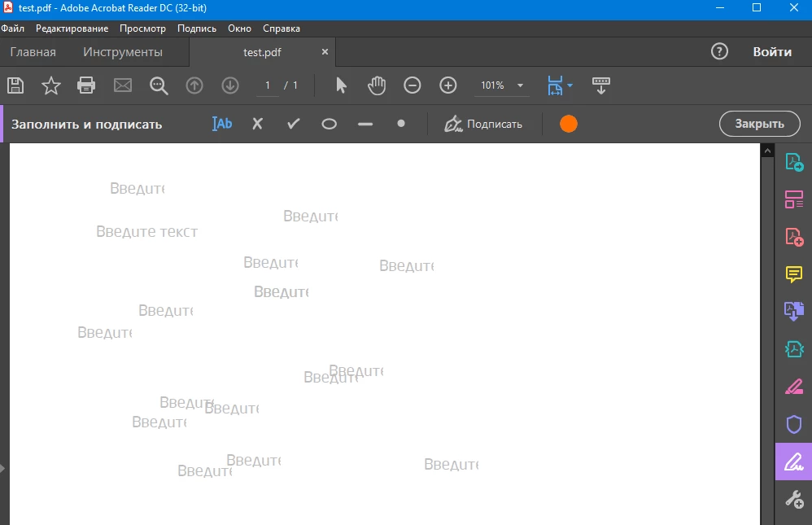The height and width of the screenshot is (525, 812).
Task: Choose the selection arrow tool
Action: pos(341,85)
